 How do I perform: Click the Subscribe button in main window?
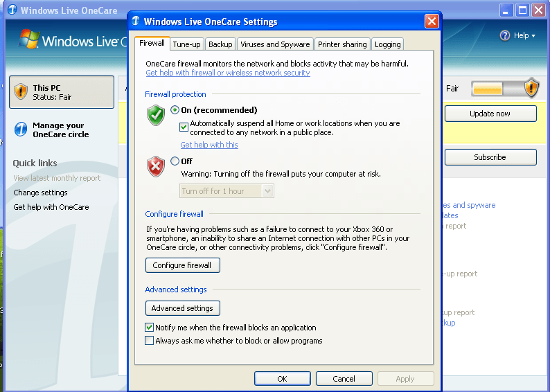[x=490, y=157]
